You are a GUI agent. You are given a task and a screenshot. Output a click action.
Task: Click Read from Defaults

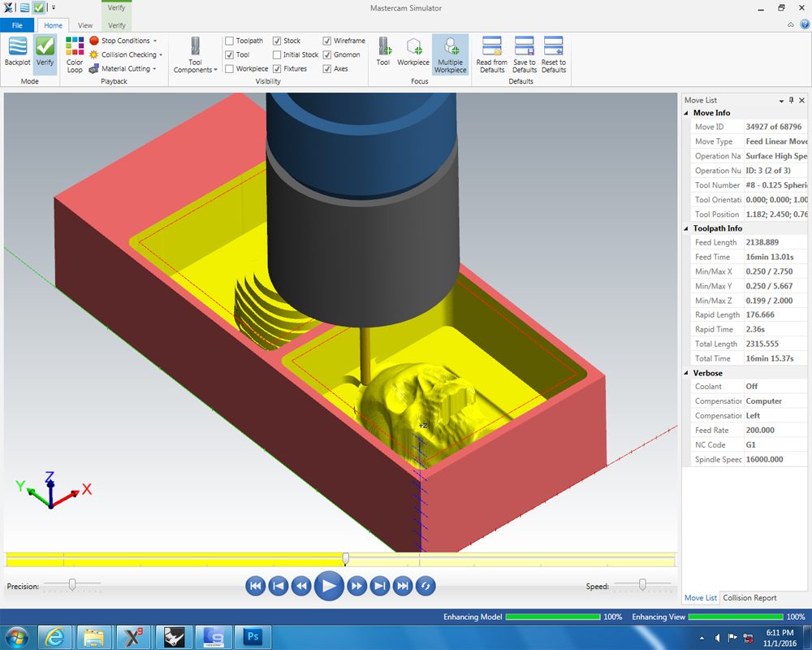(492, 55)
